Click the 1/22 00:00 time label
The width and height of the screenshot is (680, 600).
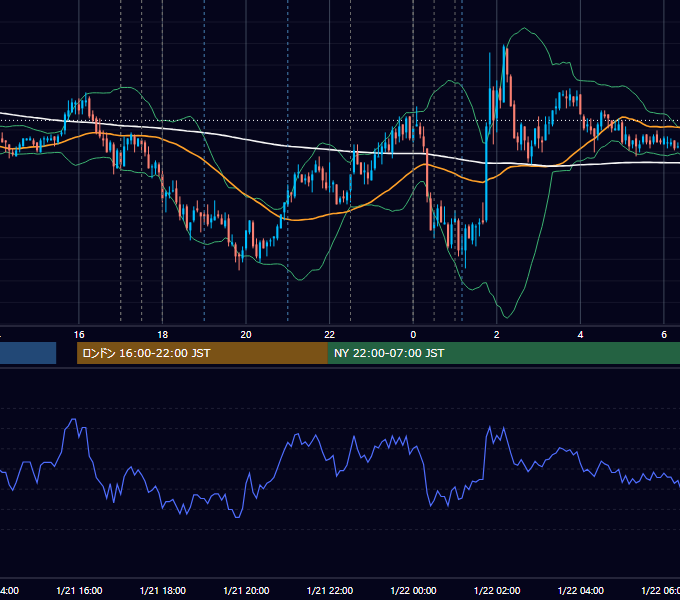[x=413, y=590]
